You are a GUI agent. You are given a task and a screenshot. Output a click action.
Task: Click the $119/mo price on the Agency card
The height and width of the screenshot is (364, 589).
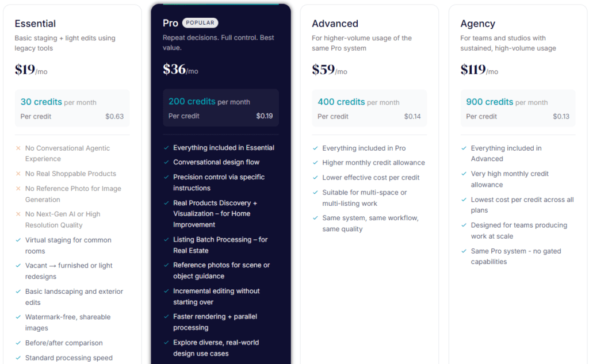(479, 70)
